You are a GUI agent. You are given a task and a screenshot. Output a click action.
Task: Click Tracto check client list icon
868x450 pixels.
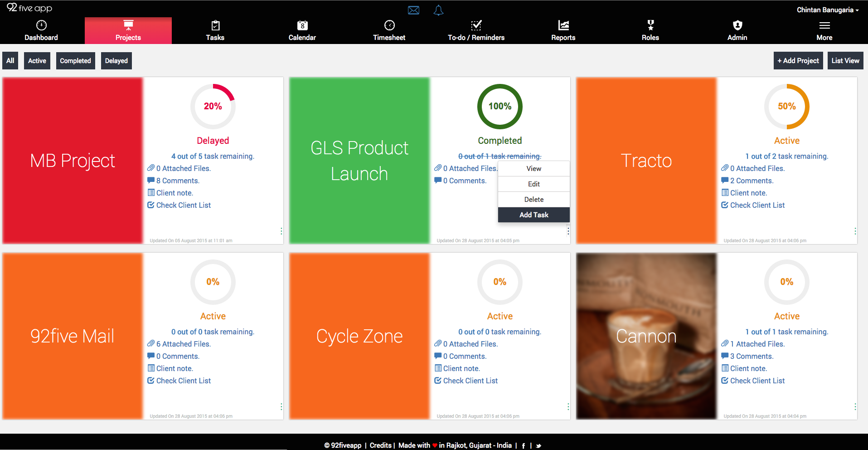[725, 205]
